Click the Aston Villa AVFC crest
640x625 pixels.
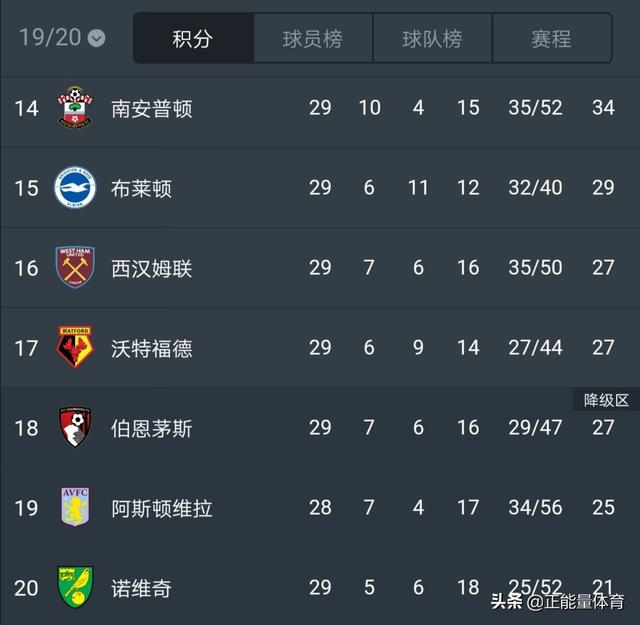click(75, 508)
